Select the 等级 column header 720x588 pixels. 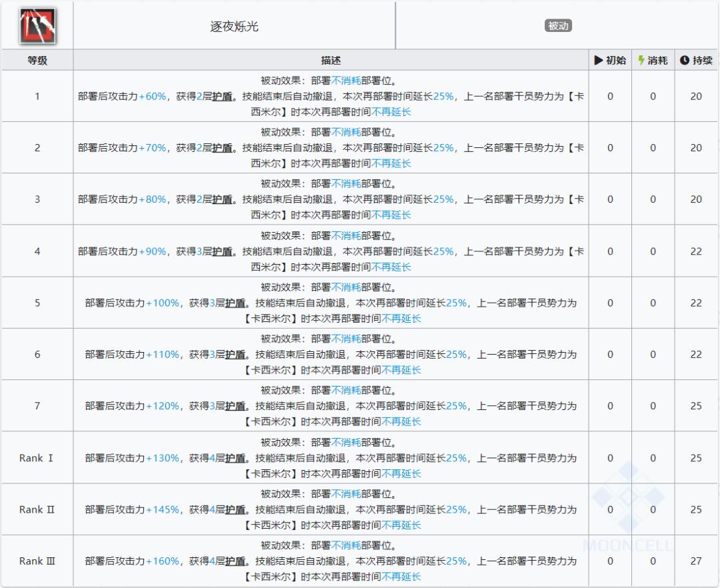(37, 59)
